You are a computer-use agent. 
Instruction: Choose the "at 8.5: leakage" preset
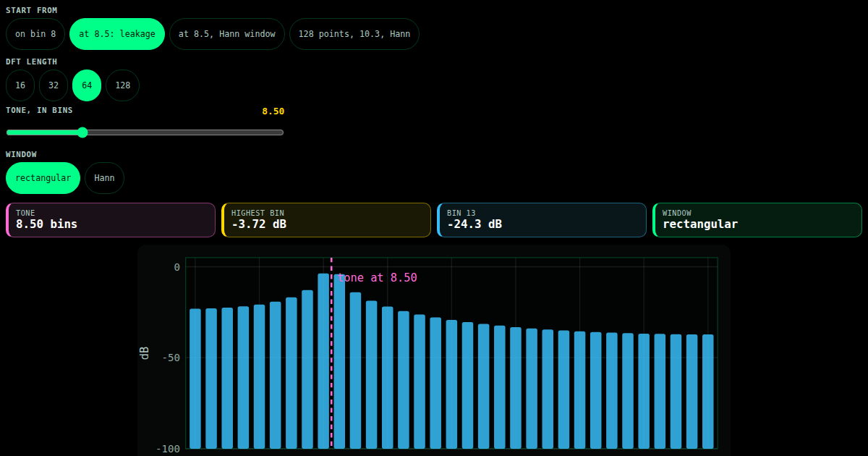pos(117,34)
